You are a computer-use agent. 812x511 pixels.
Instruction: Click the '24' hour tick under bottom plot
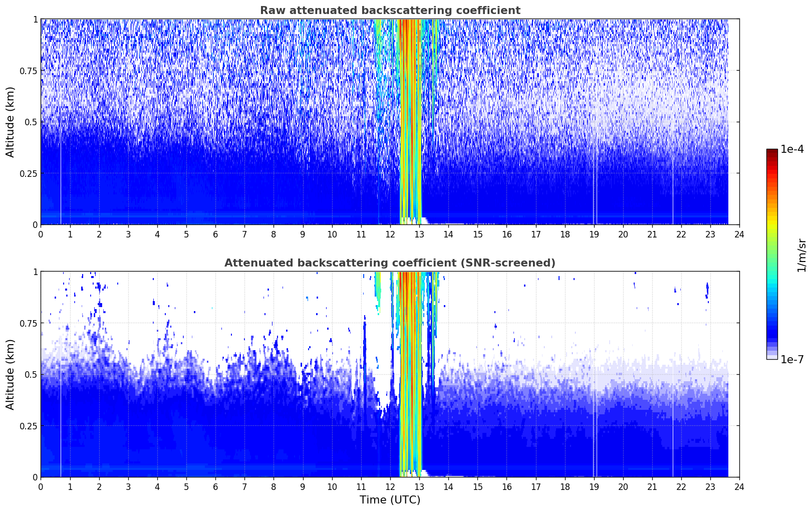(x=739, y=486)
